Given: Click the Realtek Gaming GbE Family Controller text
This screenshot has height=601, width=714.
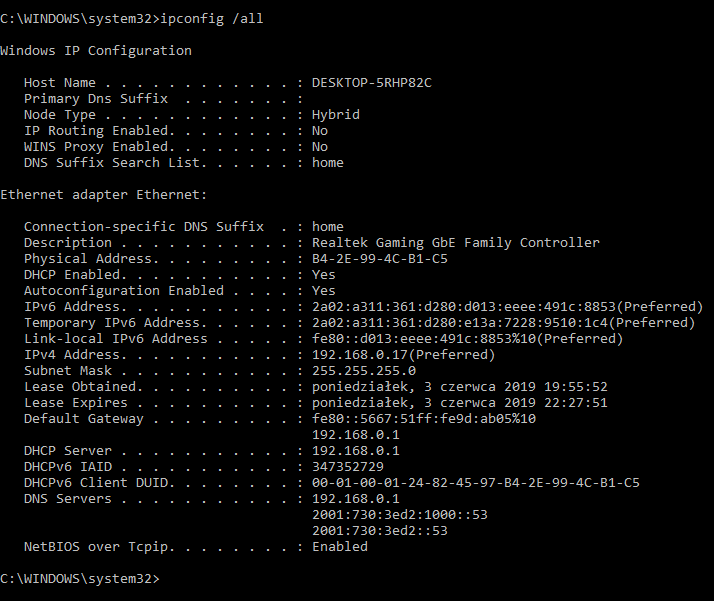Looking at the screenshot, I should pos(456,243).
